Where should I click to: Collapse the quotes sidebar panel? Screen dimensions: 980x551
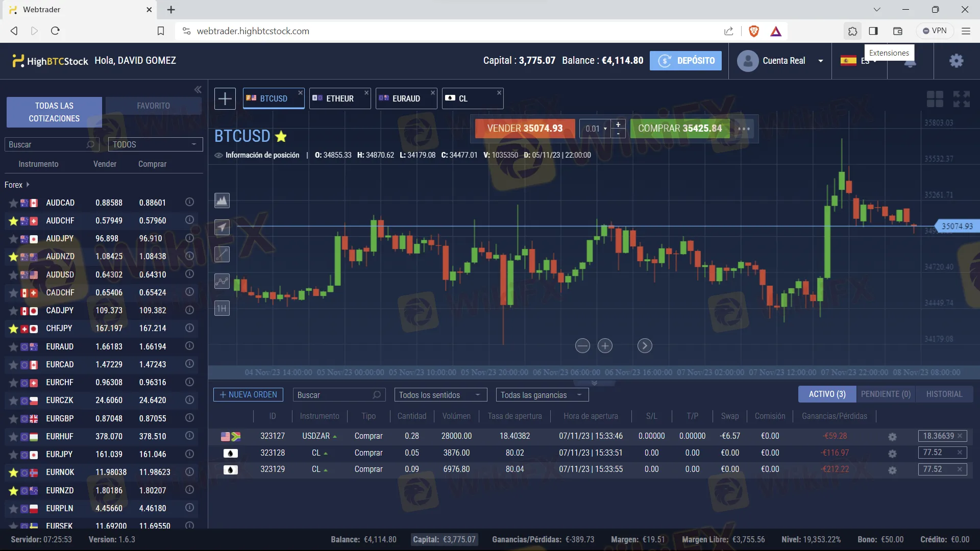(198, 90)
